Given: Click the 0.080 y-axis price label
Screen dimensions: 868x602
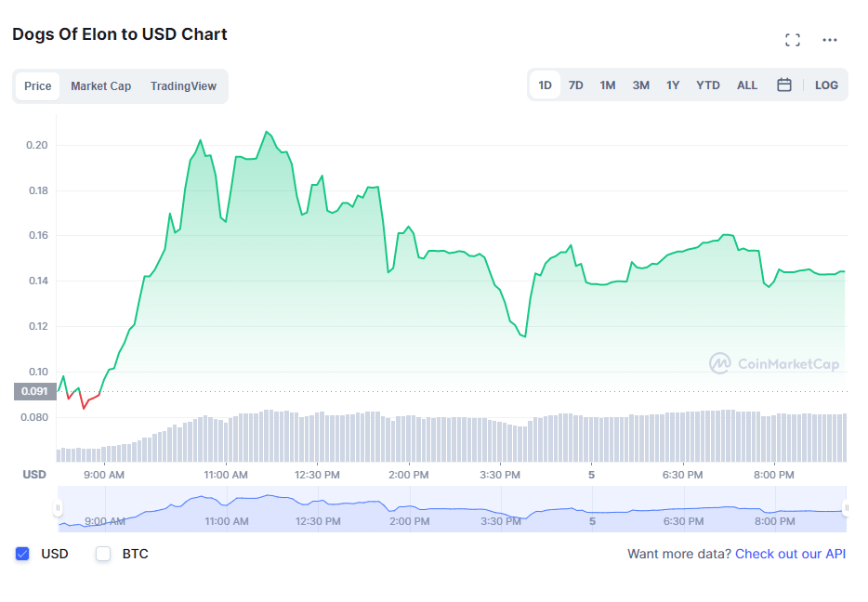Looking at the screenshot, I should (34, 417).
